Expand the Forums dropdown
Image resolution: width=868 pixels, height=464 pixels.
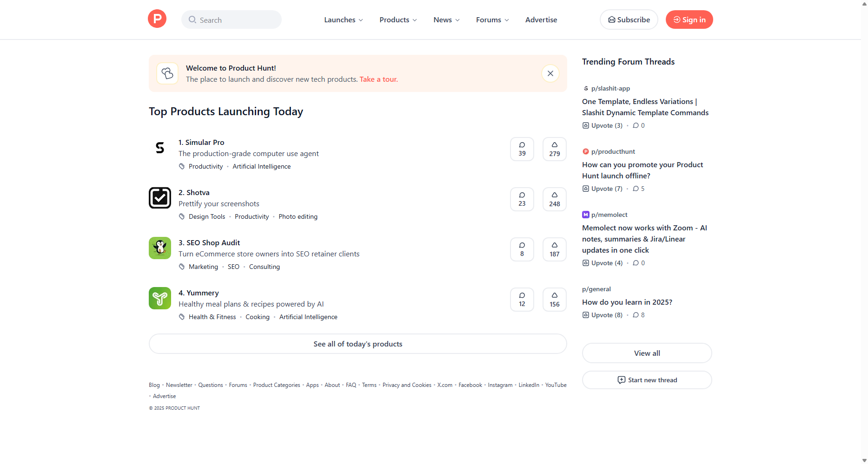(492, 20)
